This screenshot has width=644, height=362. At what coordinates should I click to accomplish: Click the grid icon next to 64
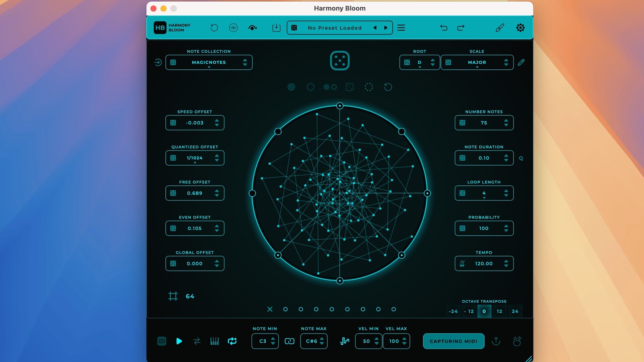point(173,296)
